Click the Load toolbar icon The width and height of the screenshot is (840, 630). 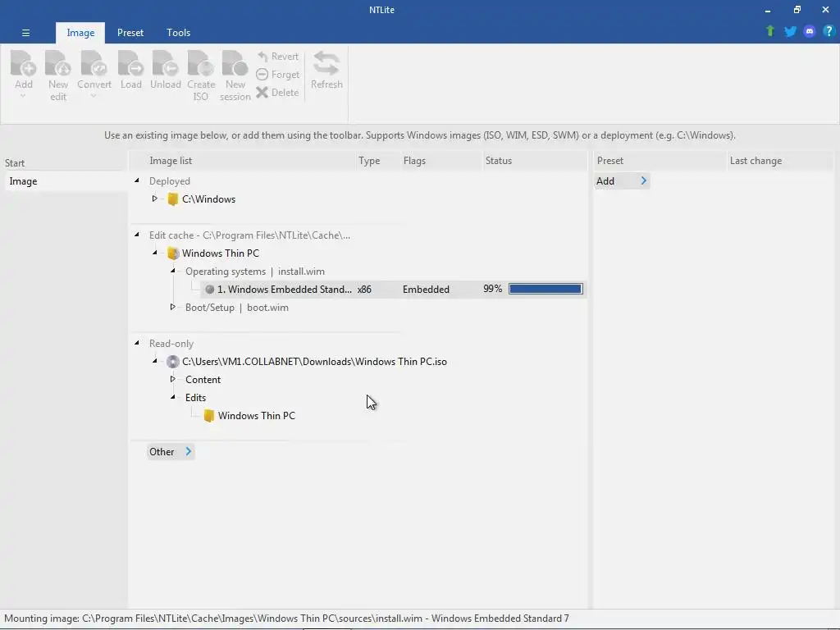(x=130, y=63)
